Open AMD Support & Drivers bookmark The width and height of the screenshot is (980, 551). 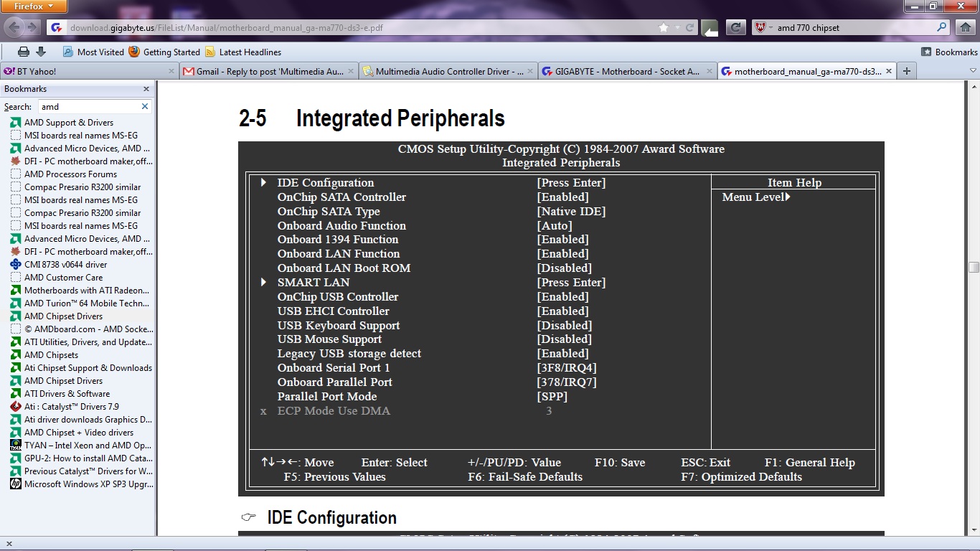(x=69, y=123)
